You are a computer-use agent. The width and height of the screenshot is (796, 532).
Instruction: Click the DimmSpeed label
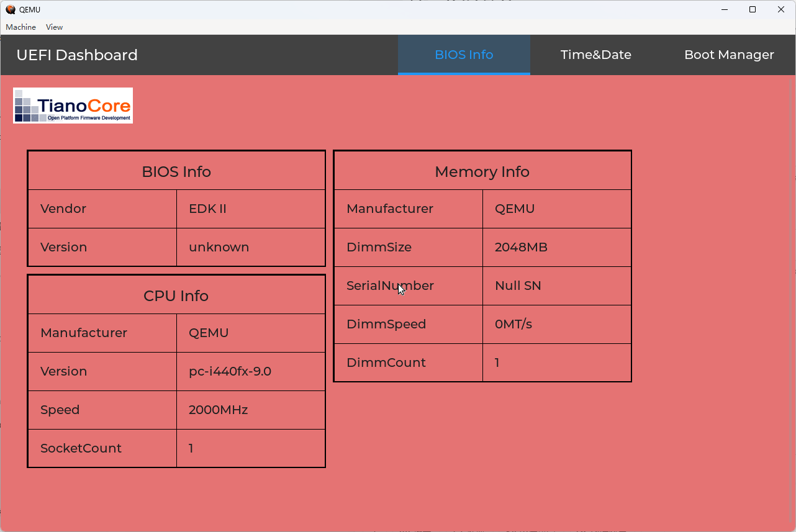coord(386,324)
